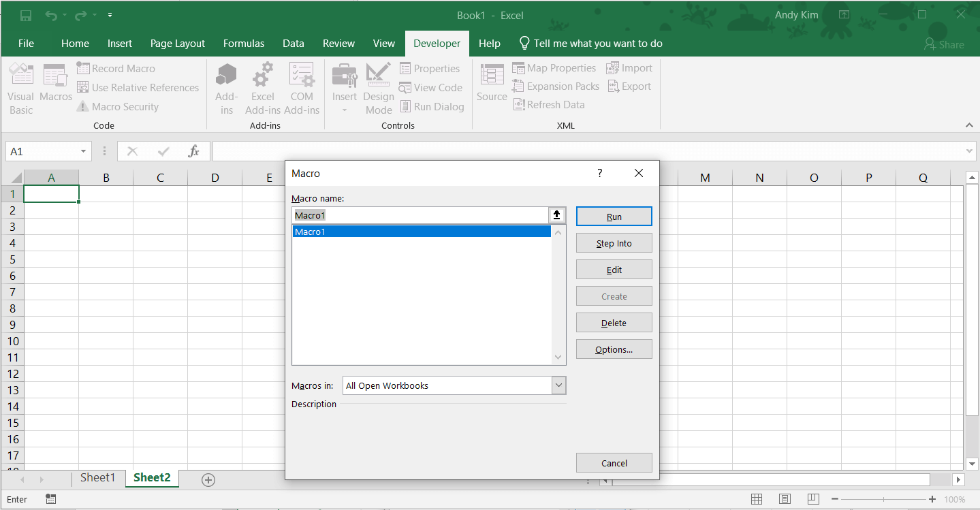
Task: Click the Share button
Action: point(944,44)
